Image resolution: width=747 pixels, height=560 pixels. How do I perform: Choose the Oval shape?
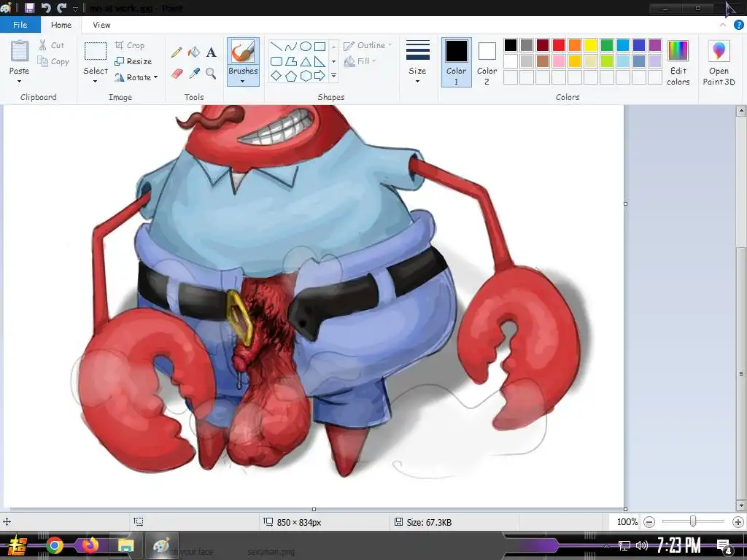click(306, 46)
